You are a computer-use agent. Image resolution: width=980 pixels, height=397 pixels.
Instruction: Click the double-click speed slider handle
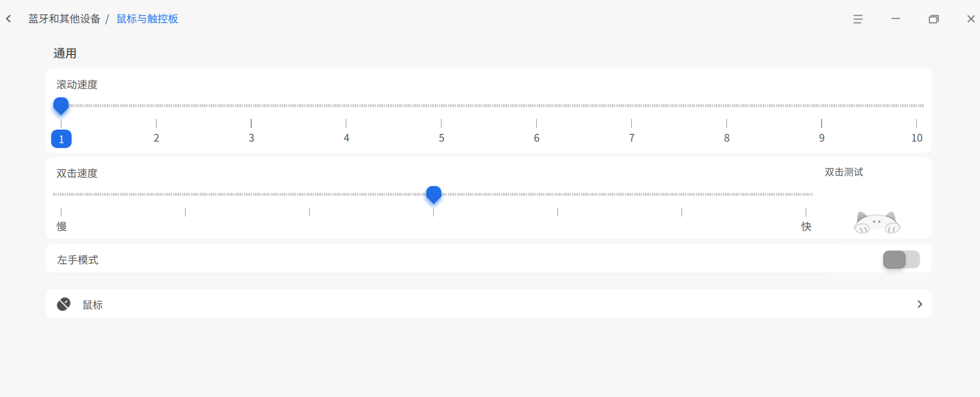(x=434, y=194)
